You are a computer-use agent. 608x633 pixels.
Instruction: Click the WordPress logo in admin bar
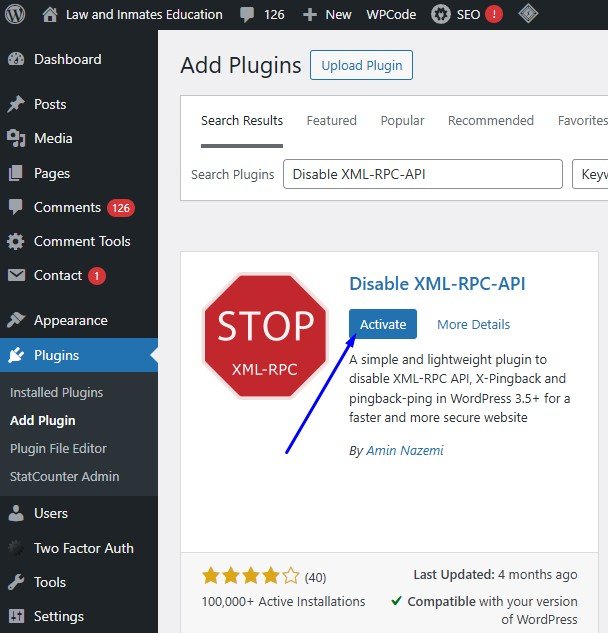(15, 14)
